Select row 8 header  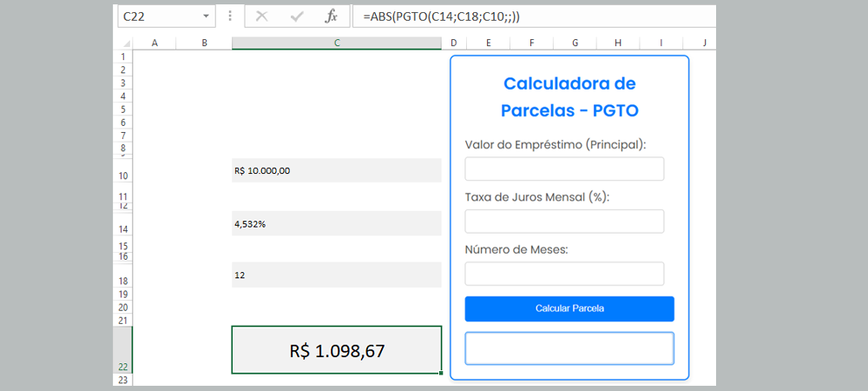click(x=123, y=149)
